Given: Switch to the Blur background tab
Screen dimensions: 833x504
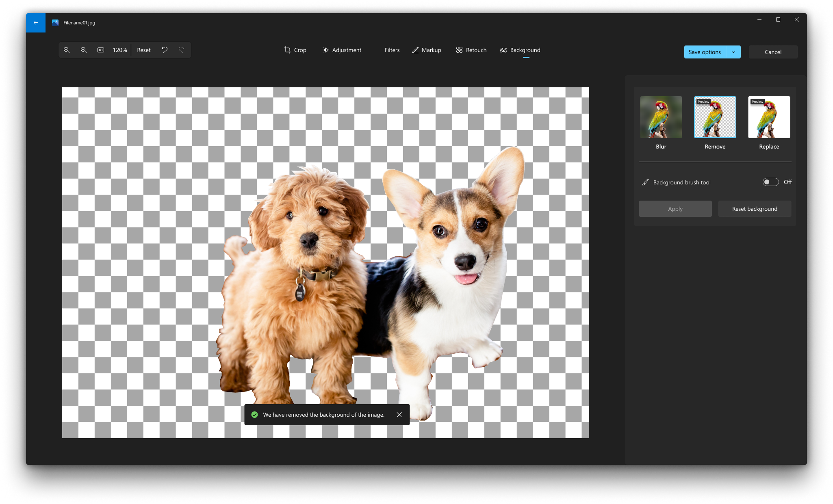Looking at the screenshot, I should point(661,117).
